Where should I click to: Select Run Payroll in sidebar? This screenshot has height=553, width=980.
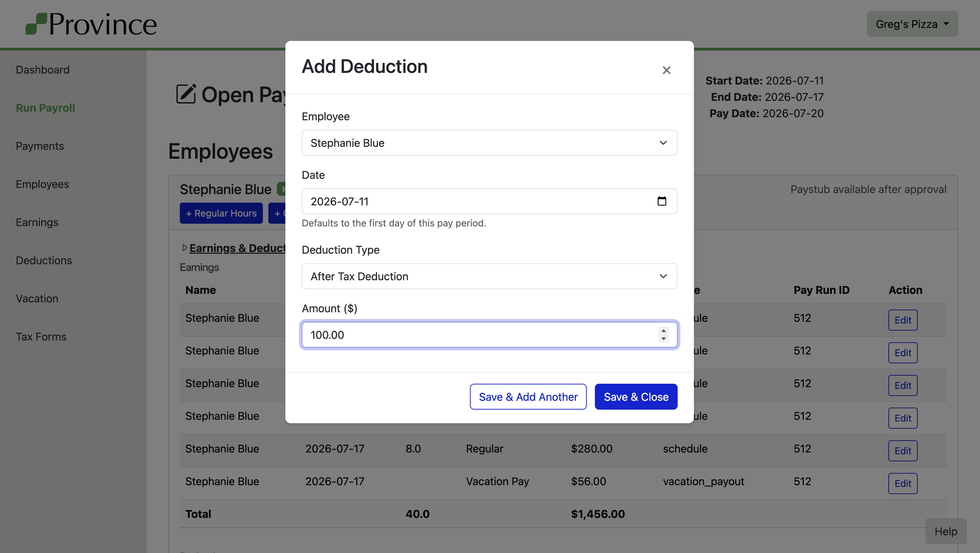[x=45, y=108]
